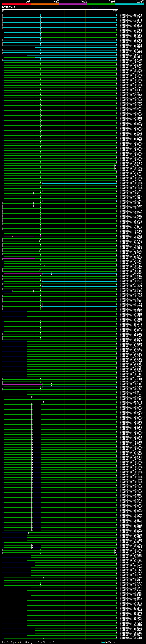Select hit UniRef100_P18624
This screenshot has width=146, height=644.
[131, 306]
